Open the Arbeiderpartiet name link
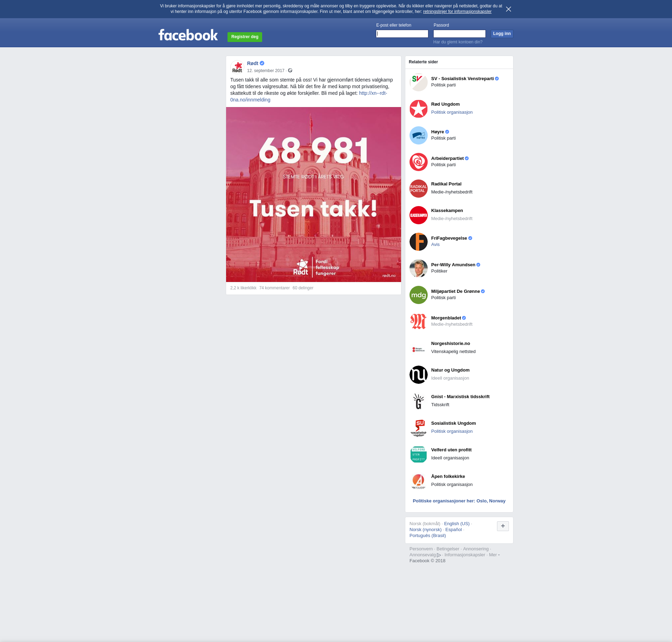672x642 pixels. [447, 158]
